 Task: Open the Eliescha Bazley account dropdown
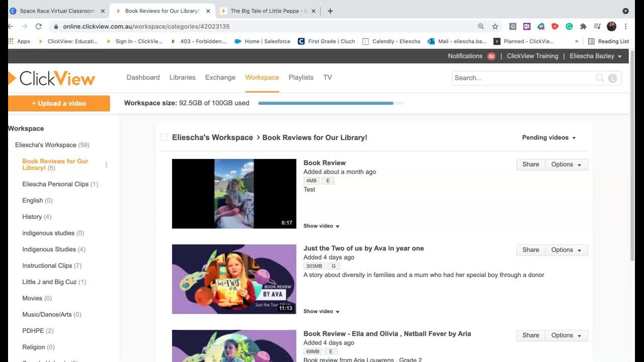tap(596, 56)
